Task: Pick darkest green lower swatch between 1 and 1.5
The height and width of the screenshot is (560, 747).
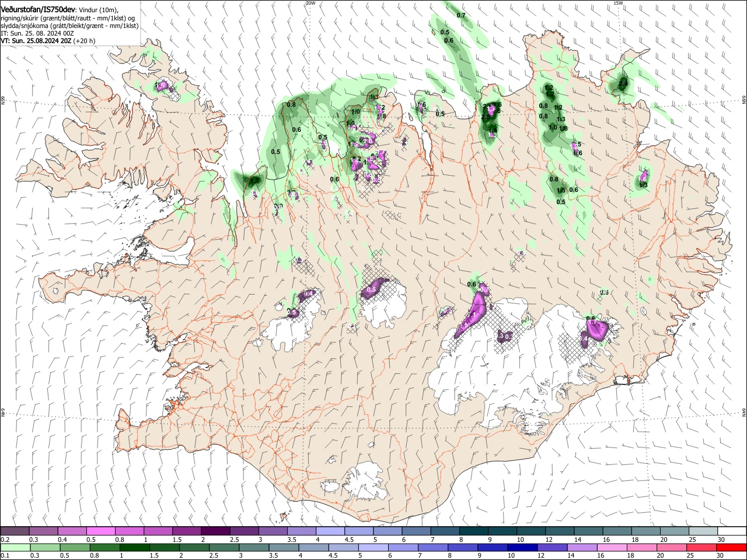Action: click(x=134, y=547)
